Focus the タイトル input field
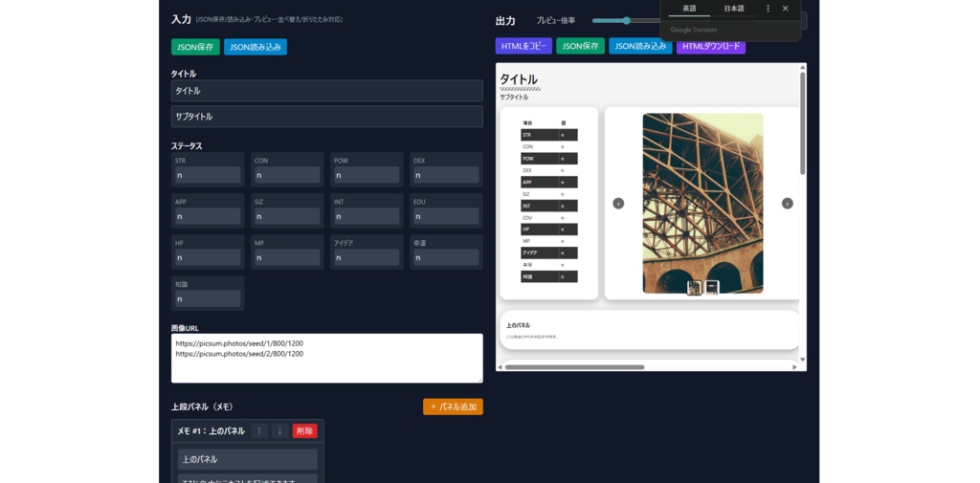Viewport: 980px width, 483px height. (x=327, y=91)
